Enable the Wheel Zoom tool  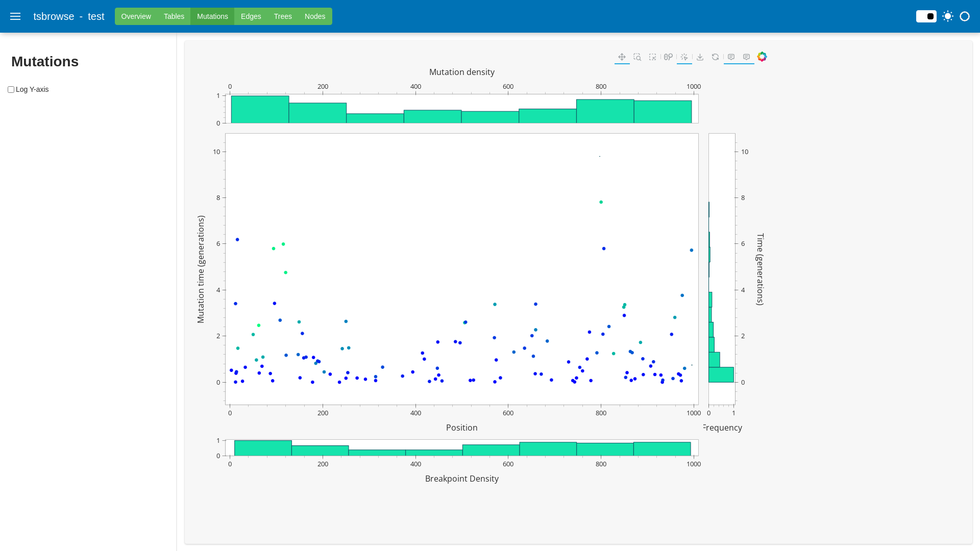(668, 57)
